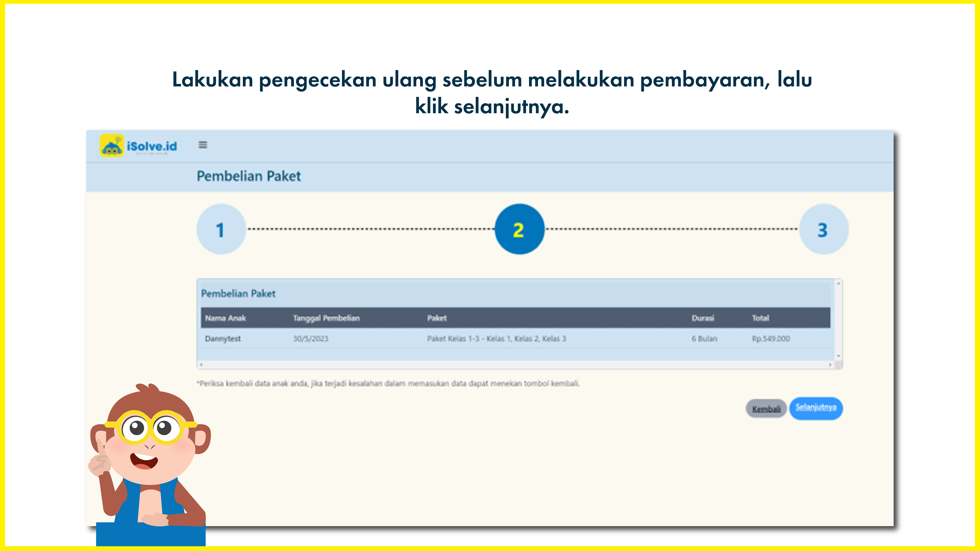Click the Periksa kembali data note

388,384
